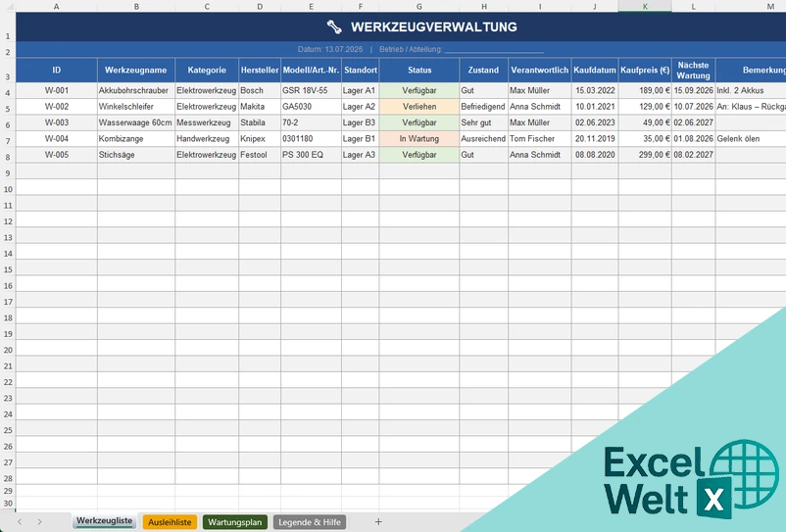Switch to the Werkzeugliste sheet tab
786x532 pixels.
pos(104,521)
